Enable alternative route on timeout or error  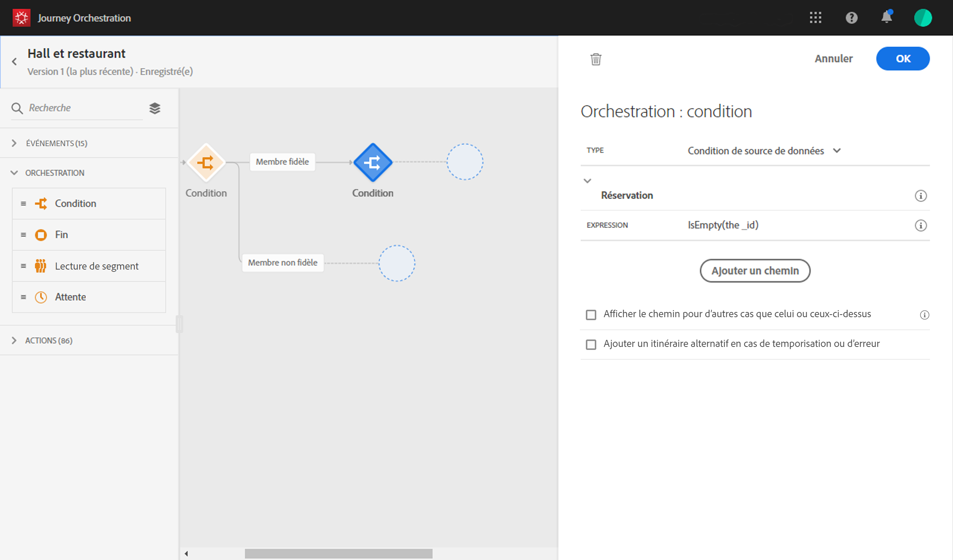pos(591,344)
